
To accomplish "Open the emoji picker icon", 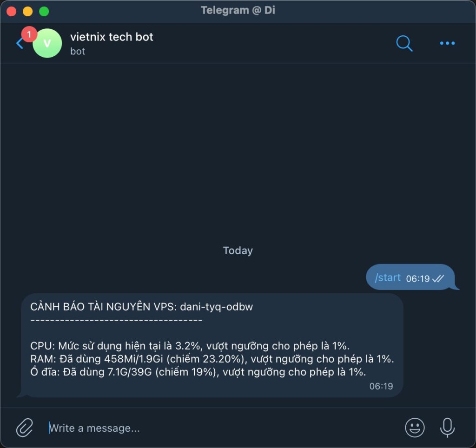I will coord(415,428).
